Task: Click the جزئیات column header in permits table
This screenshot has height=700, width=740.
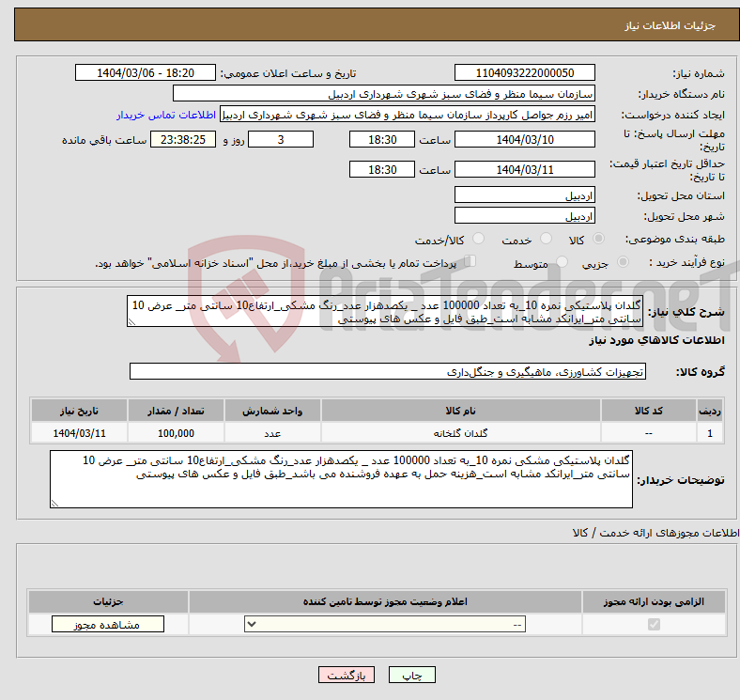Action: pos(108,601)
